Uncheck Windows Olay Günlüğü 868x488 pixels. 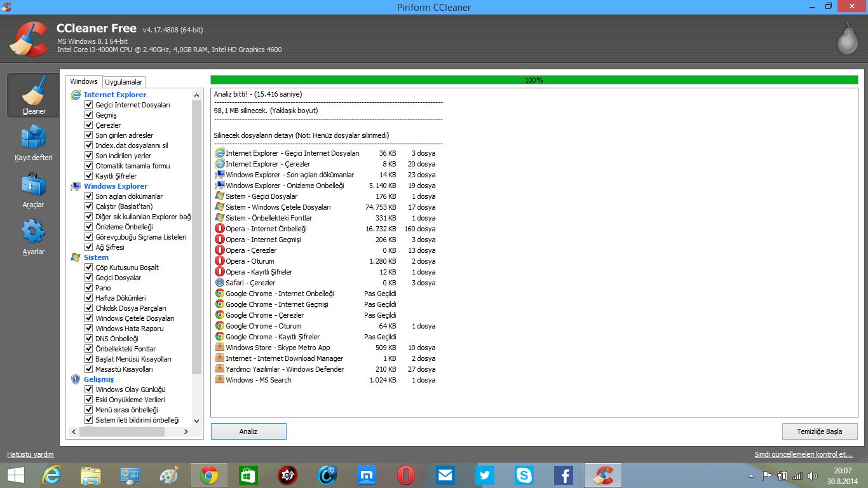(89, 390)
